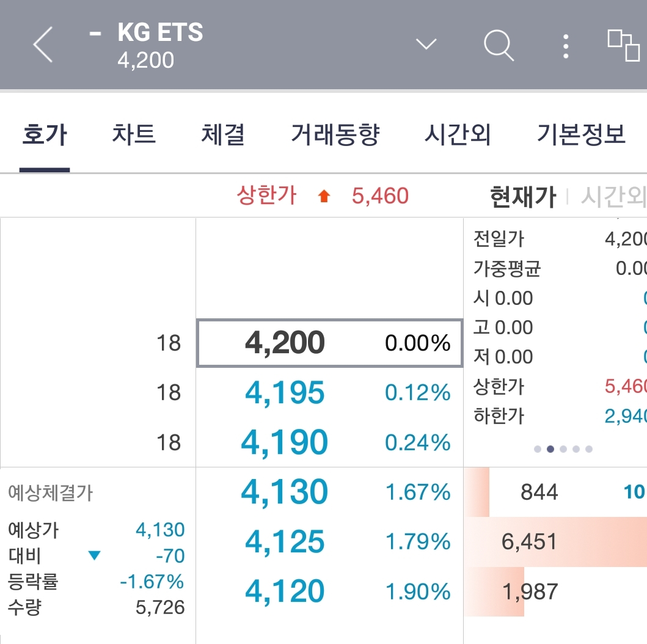Tap the bid quantity 844
Viewport: 647px width, 644px height.
click(x=539, y=492)
